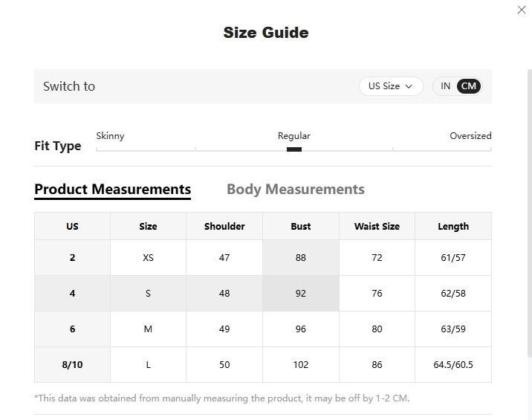Click the US column header

click(x=72, y=226)
